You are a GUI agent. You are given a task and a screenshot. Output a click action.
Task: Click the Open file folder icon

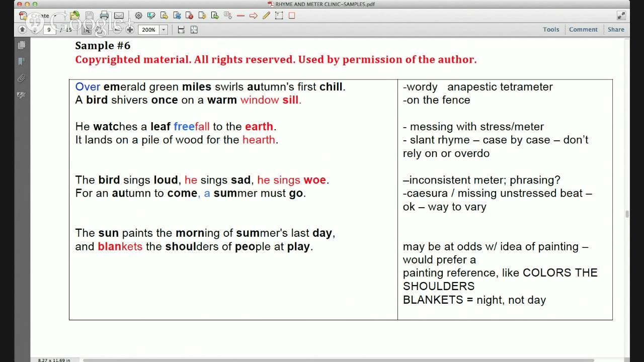coord(74,16)
